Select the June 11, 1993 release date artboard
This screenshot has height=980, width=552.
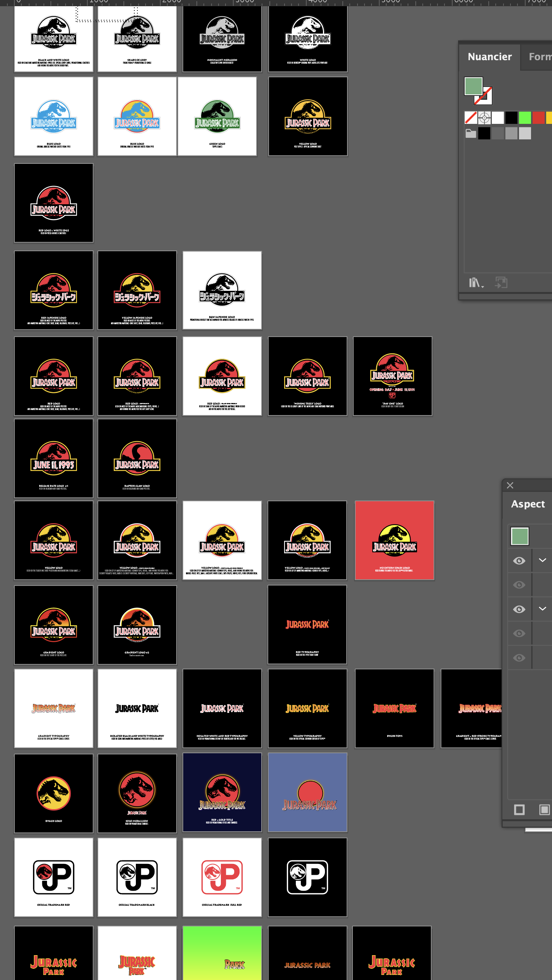click(x=54, y=458)
